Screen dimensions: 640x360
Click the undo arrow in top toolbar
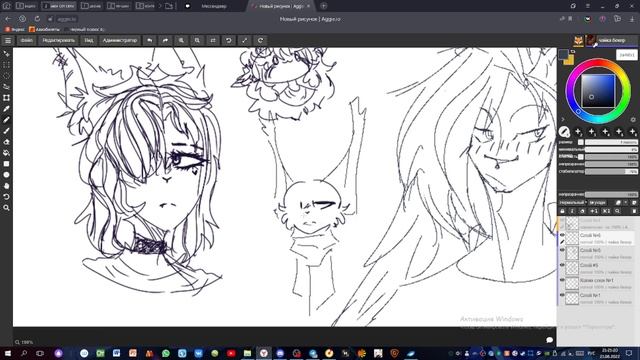pos(149,40)
